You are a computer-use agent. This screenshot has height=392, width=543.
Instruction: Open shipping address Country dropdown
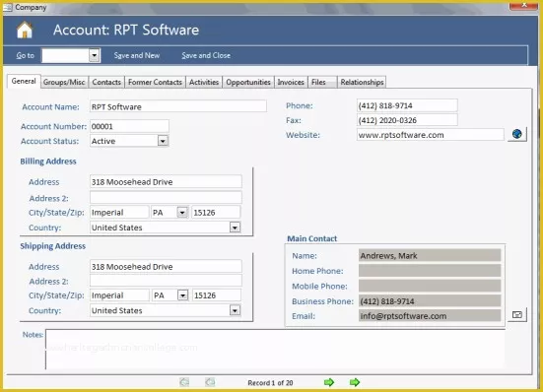coord(235,310)
